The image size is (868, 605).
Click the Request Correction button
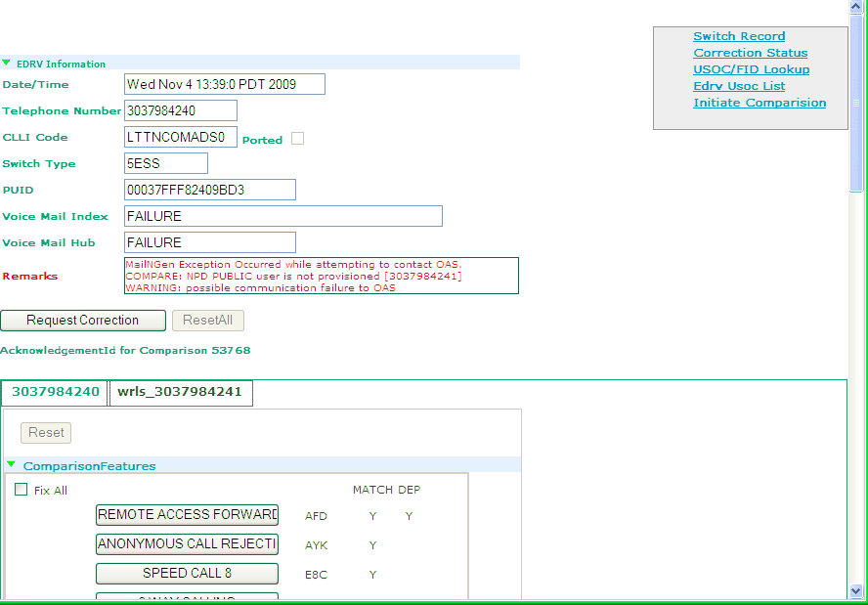83,320
